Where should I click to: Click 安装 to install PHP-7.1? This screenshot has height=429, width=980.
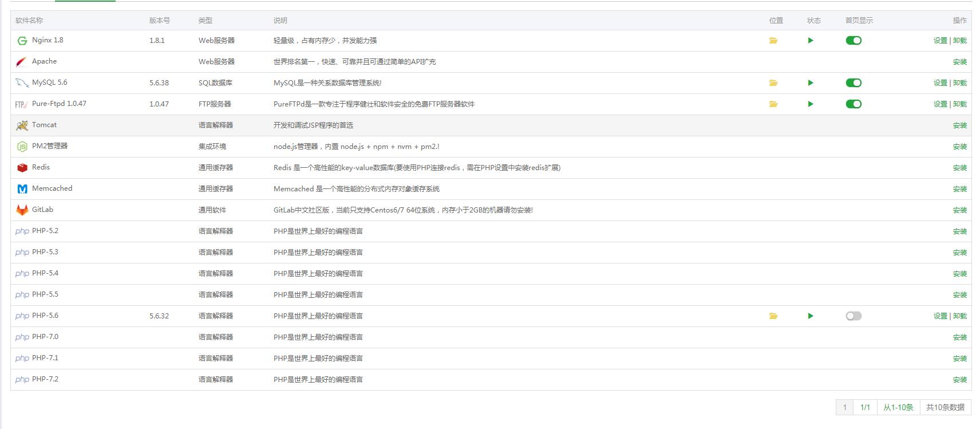tap(960, 359)
